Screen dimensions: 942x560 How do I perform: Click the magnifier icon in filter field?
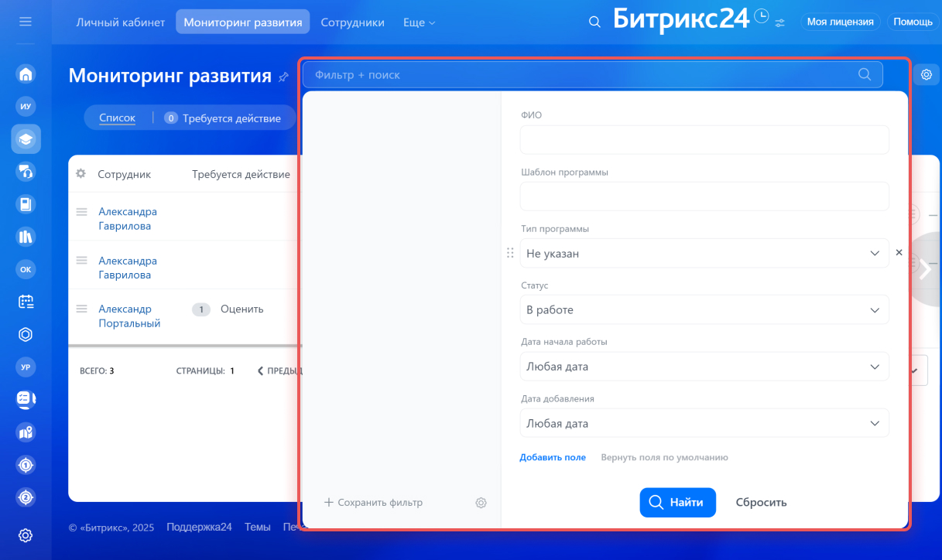click(865, 74)
